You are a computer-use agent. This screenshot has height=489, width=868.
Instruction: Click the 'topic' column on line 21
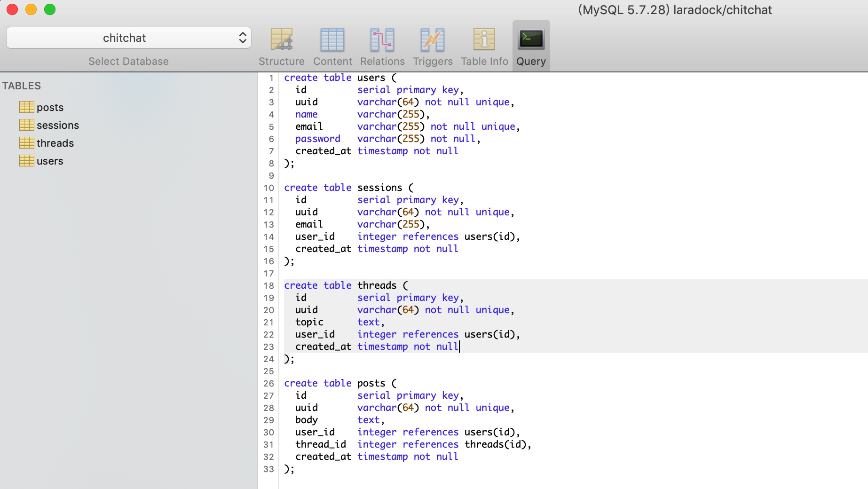[x=309, y=322]
